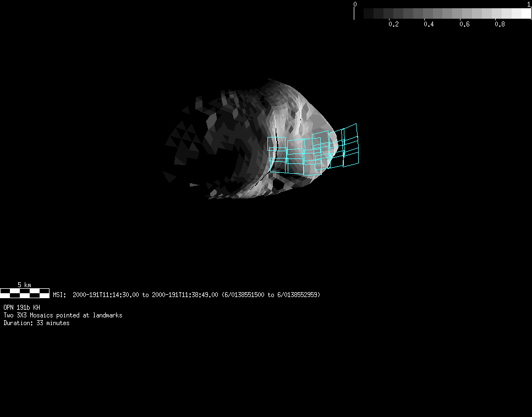Click the 0.4 tick label on colorbar
532x417 pixels.
(x=429, y=24)
